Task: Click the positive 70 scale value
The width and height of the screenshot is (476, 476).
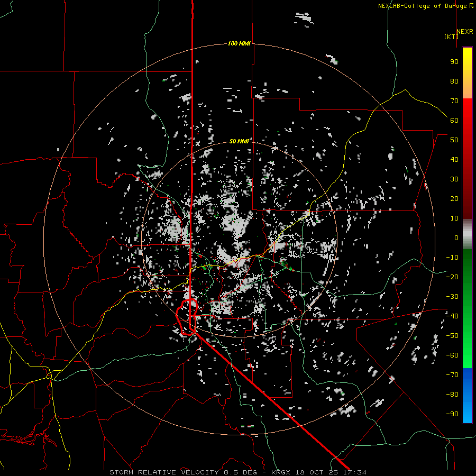Action: point(454,101)
